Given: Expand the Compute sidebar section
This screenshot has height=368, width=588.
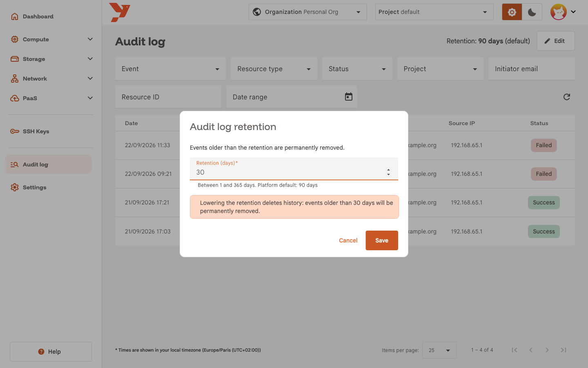Looking at the screenshot, I should tap(51, 39).
